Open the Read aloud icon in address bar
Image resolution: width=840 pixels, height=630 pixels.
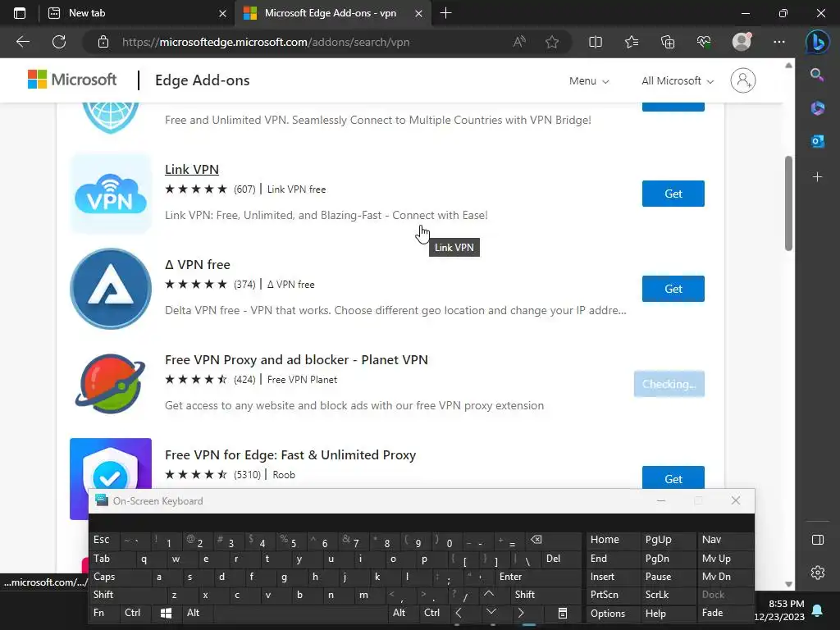point(519,42)
